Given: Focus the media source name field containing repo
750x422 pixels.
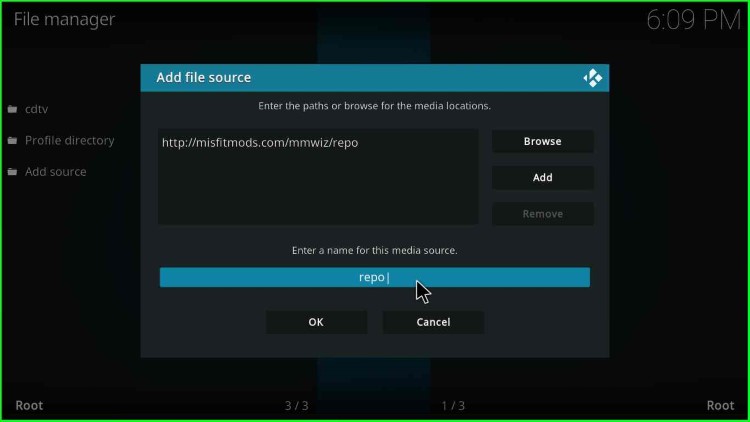Looking at the screenshot, I should 375,277.
